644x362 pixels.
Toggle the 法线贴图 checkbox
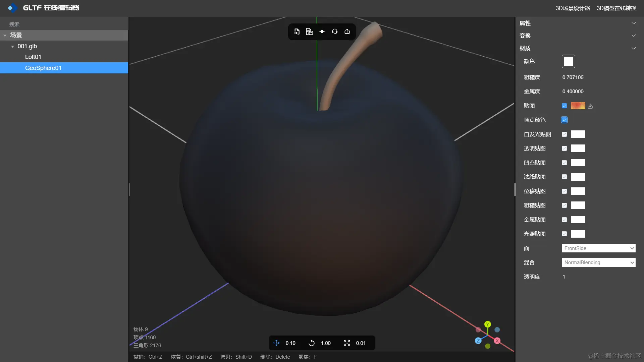point(564,177)
